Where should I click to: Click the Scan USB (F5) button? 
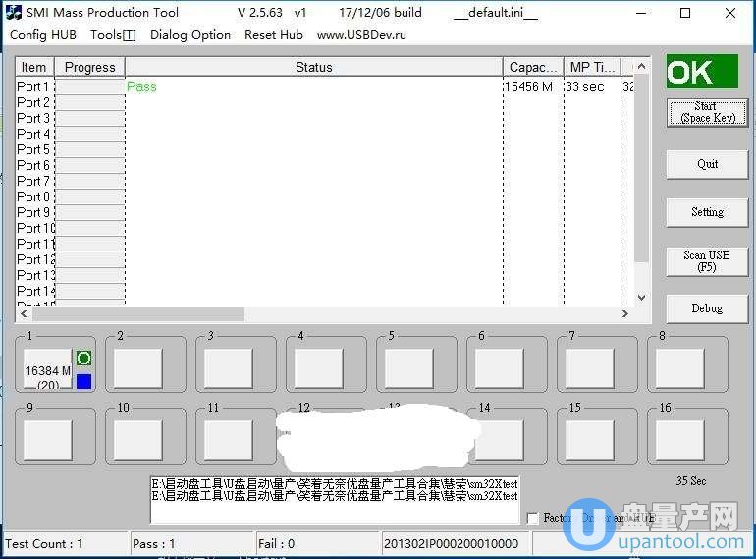706,260
